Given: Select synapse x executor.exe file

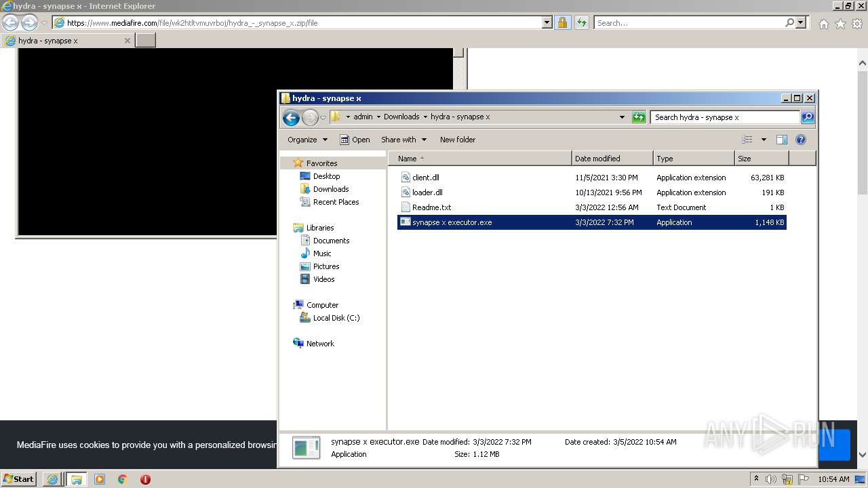Looking at the screenshot, I should (592, 222).
